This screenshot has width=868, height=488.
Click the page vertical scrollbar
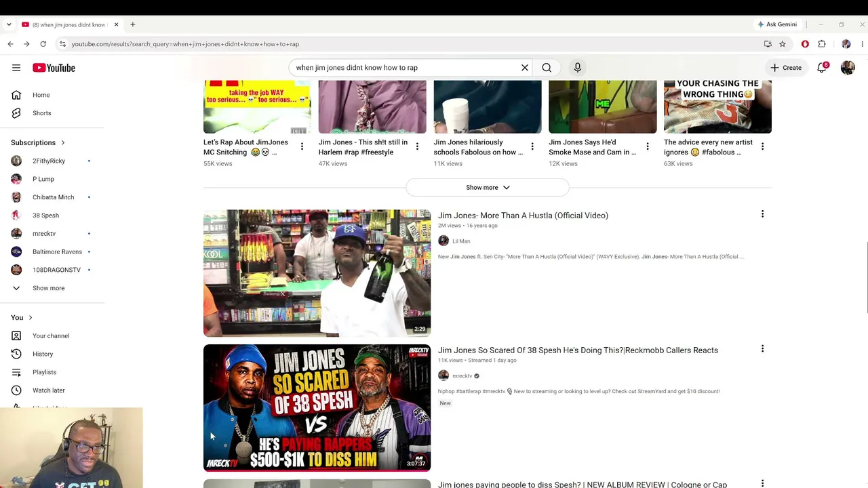[866, 278]
